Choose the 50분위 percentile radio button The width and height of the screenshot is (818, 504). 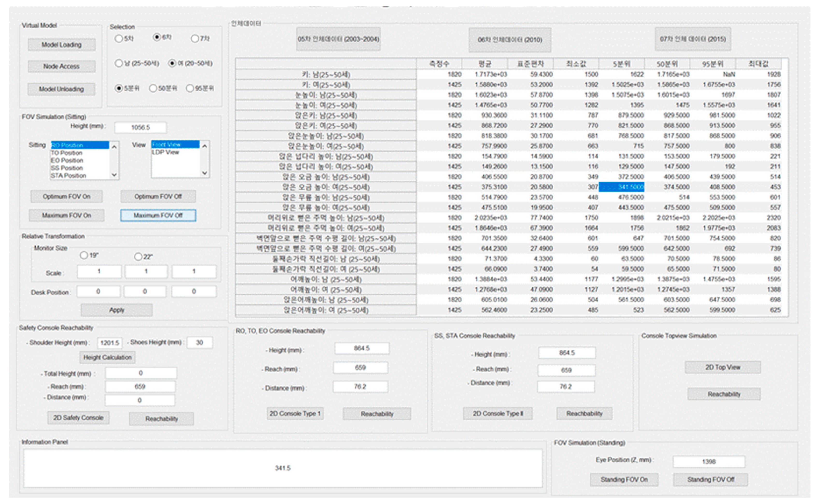click(153, 88)
